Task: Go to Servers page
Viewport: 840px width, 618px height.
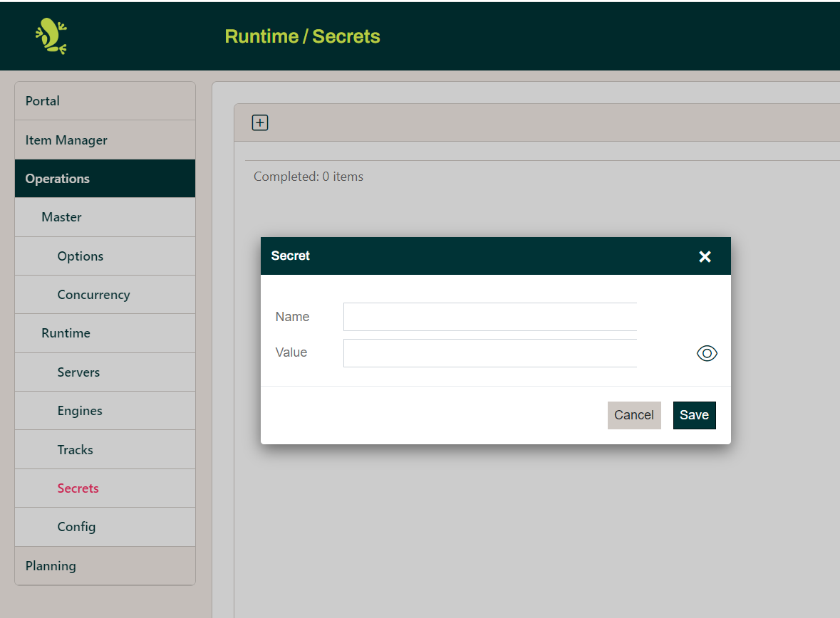Action: [78, 372]
